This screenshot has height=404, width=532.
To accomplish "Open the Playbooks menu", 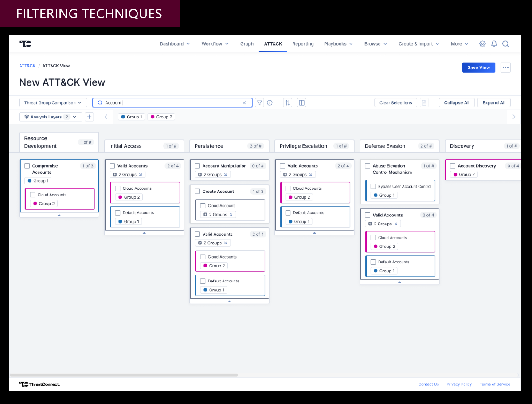I will (338, 44).
